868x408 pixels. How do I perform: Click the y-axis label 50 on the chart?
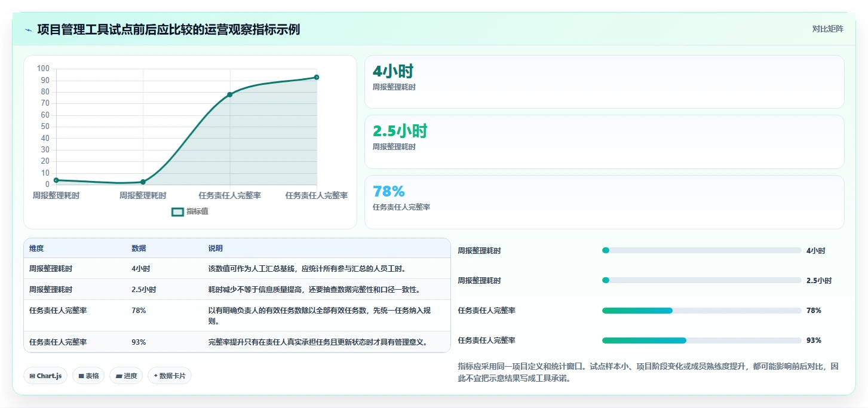pos(45,127)
